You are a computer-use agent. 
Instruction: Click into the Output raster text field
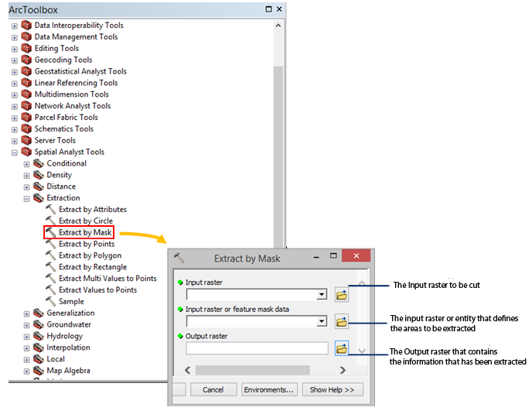point(256,348)
